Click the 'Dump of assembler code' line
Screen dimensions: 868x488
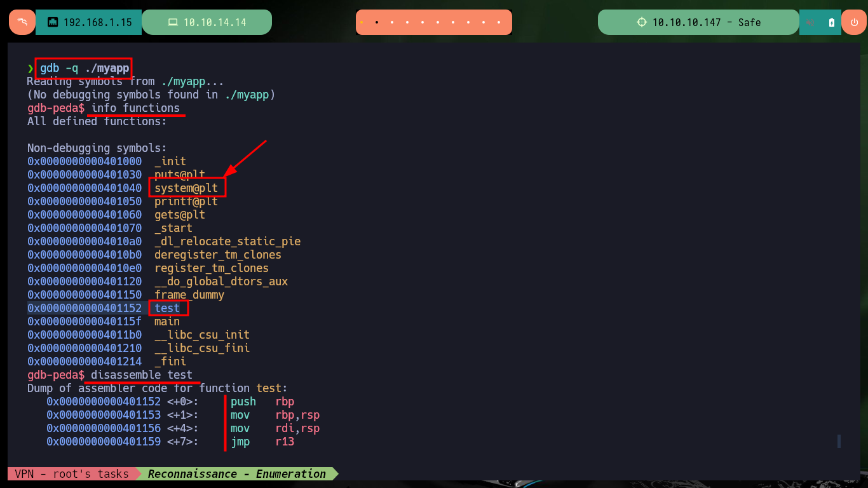click(158, 388)
